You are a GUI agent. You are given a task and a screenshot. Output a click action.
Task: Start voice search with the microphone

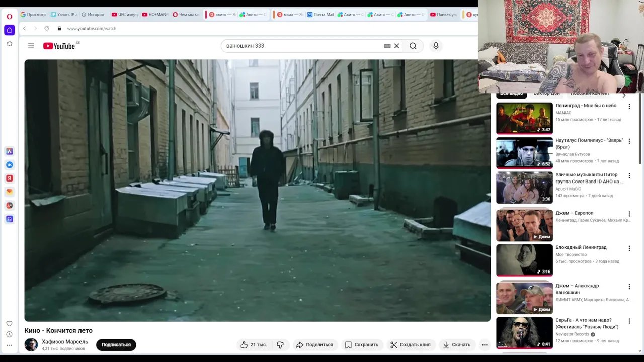coord(436,46)
